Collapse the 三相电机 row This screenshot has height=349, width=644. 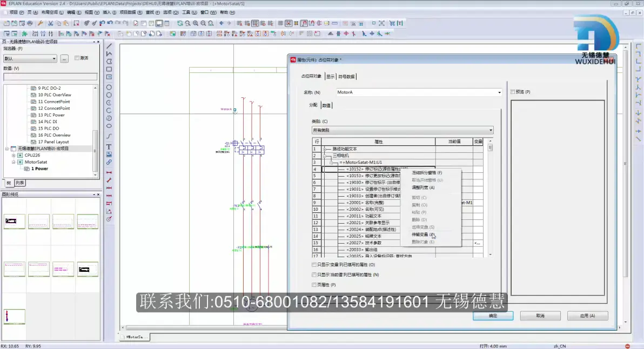point(325,156)
